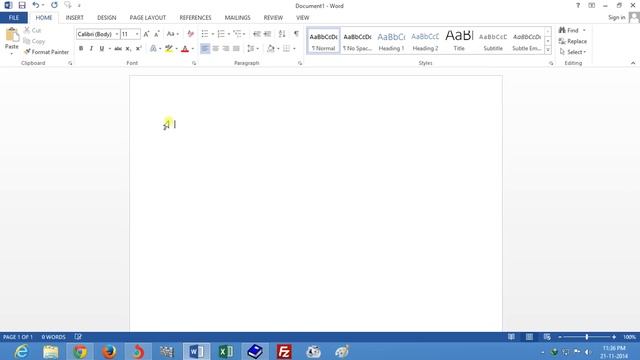The width and height of the screenshot is (640, 360).
Task: Apply the paragraph shading icon
Action: click(x=271, y=49)
